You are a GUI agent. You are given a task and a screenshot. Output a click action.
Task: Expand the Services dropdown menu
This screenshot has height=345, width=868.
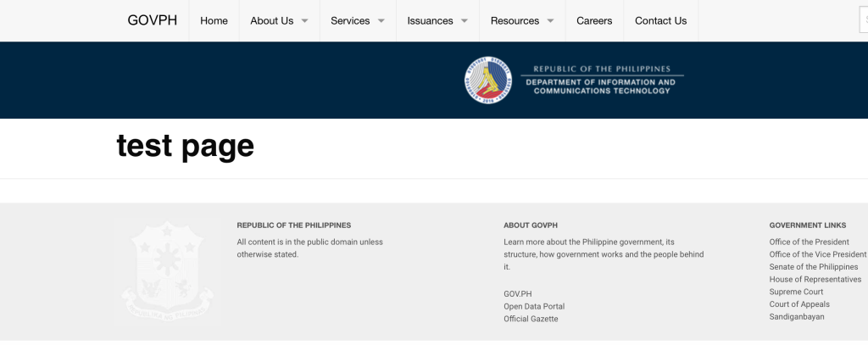358,20
